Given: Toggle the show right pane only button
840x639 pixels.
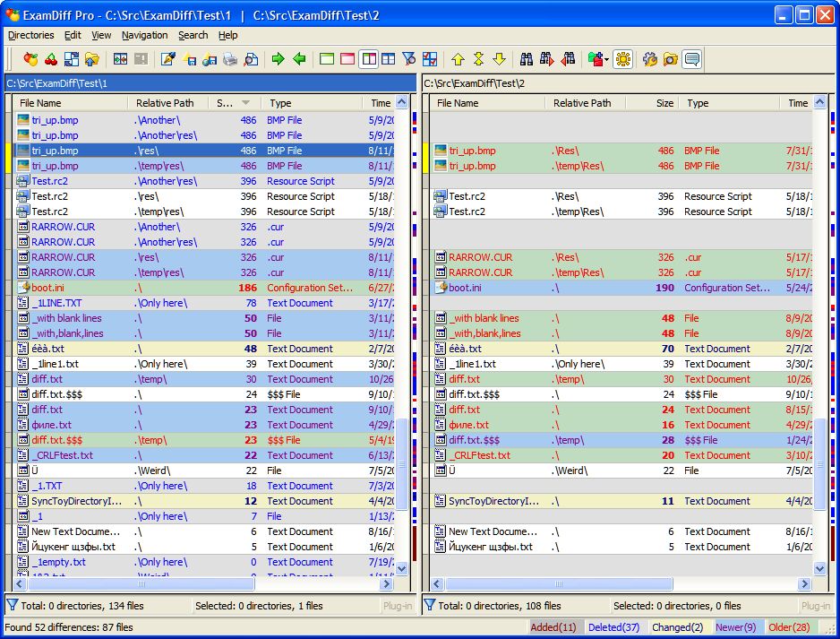Looking at the screenshot, I should [347, 59].
